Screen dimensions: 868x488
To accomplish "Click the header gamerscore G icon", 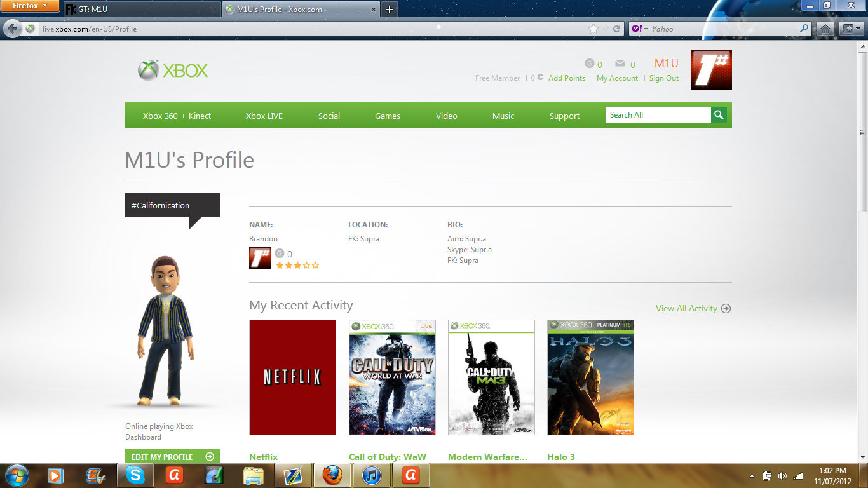I will click(589, 64).
